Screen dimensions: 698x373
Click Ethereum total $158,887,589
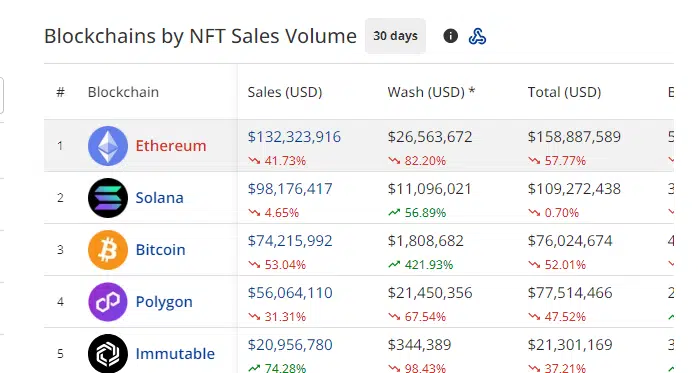pos(574,137)
